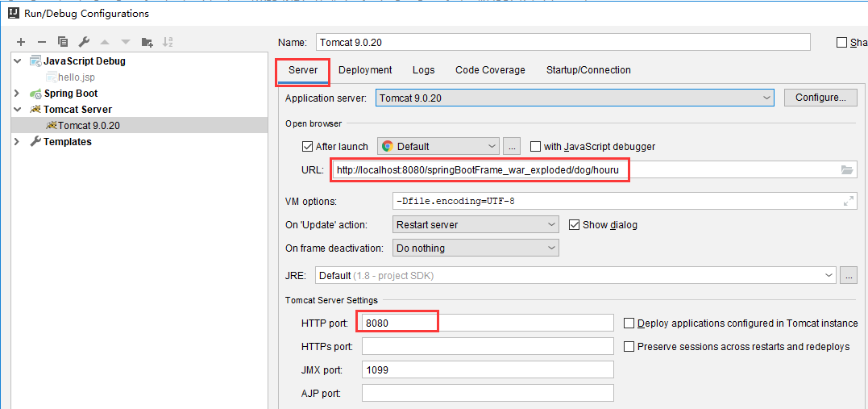Sort configurations alphabetically

coord(168,42)
